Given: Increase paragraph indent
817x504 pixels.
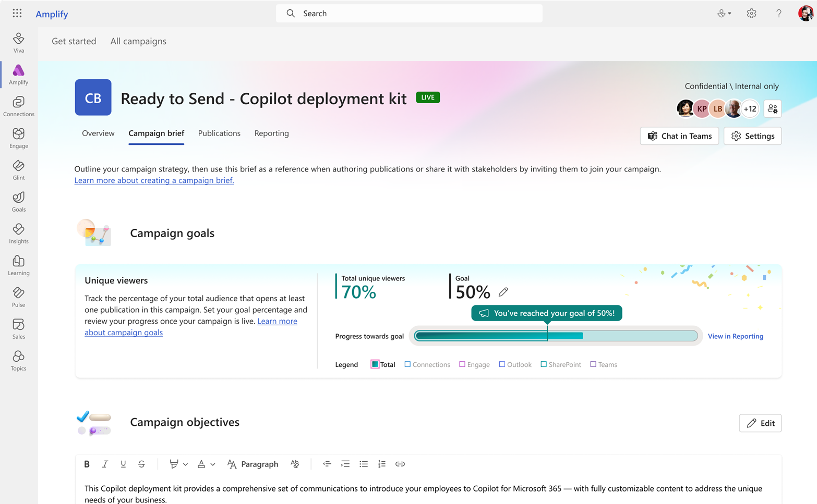Looking at the screenshot, I should (x=345, y=464).
